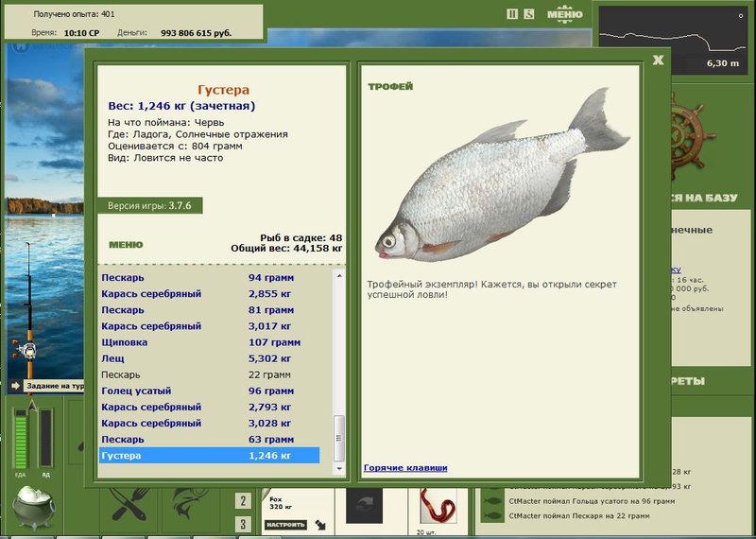Select Карась серебряный 2,793 кг row
Viewport: 756px width, 539px height.
[x=209, y=408]
